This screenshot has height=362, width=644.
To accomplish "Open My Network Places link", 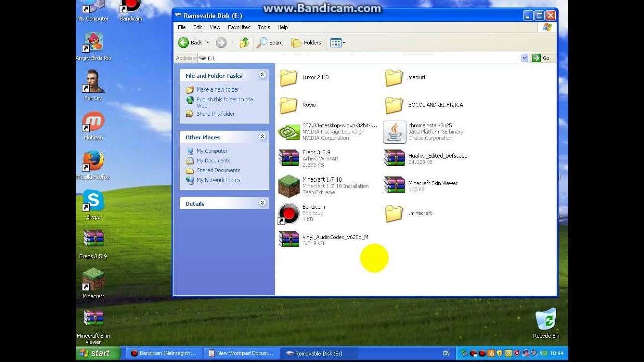I will tap(218, 180).
